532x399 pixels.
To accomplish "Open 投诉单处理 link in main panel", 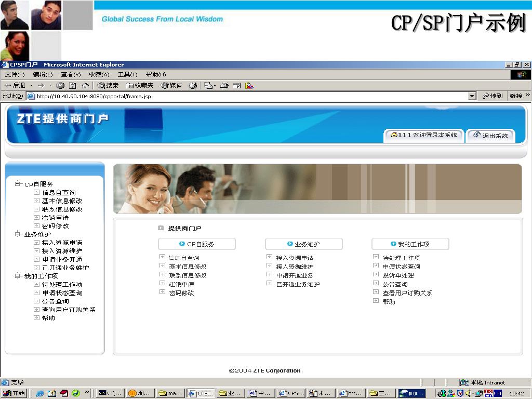I will click(398, 275).
